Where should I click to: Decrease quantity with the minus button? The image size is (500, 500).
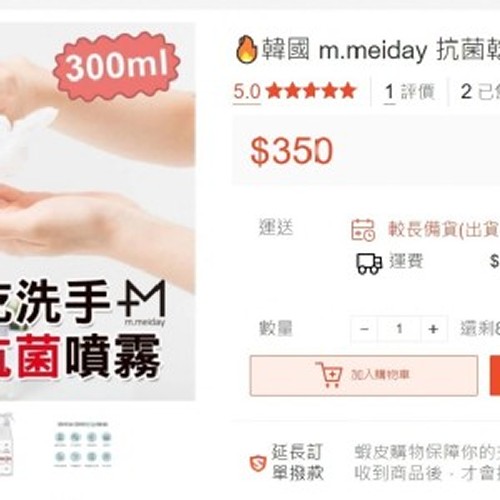364,329
